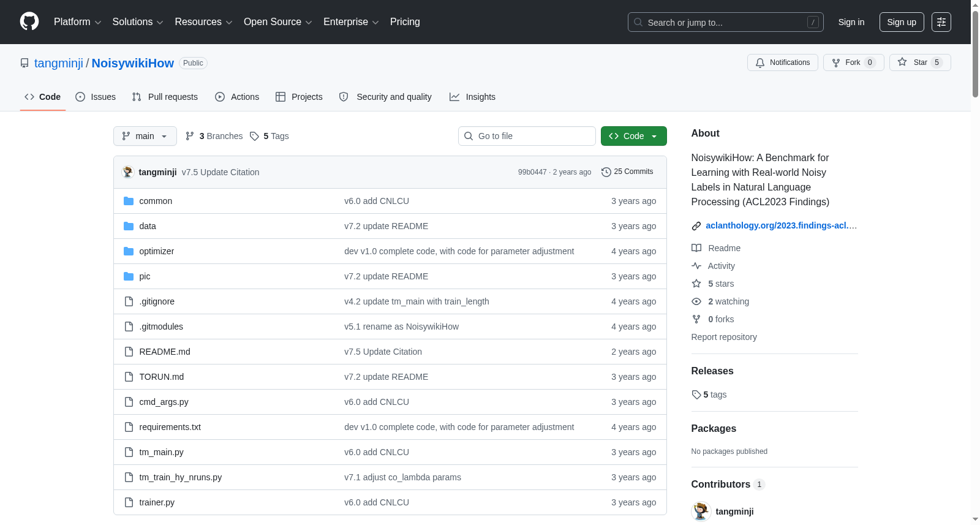The width and height of the screenshot is (980, 525).
Task: Click the fork icon next to 0 forks
Action: pyautogui.click(x=696, y=319)
